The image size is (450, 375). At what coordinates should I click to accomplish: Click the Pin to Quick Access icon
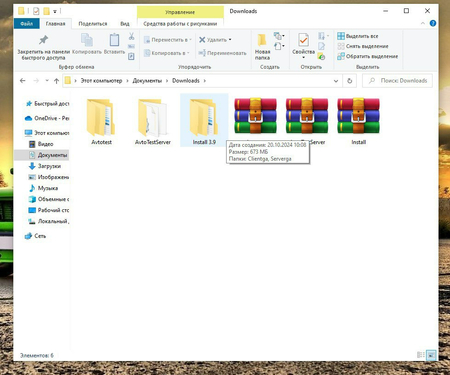(43, 40)
